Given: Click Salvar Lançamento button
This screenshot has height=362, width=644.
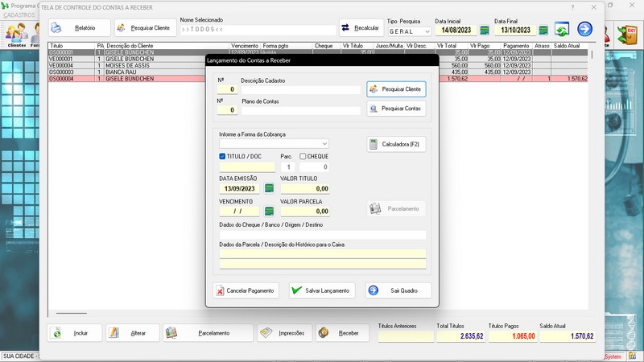Looking at the screenshot, I should [x=321, y=290].
